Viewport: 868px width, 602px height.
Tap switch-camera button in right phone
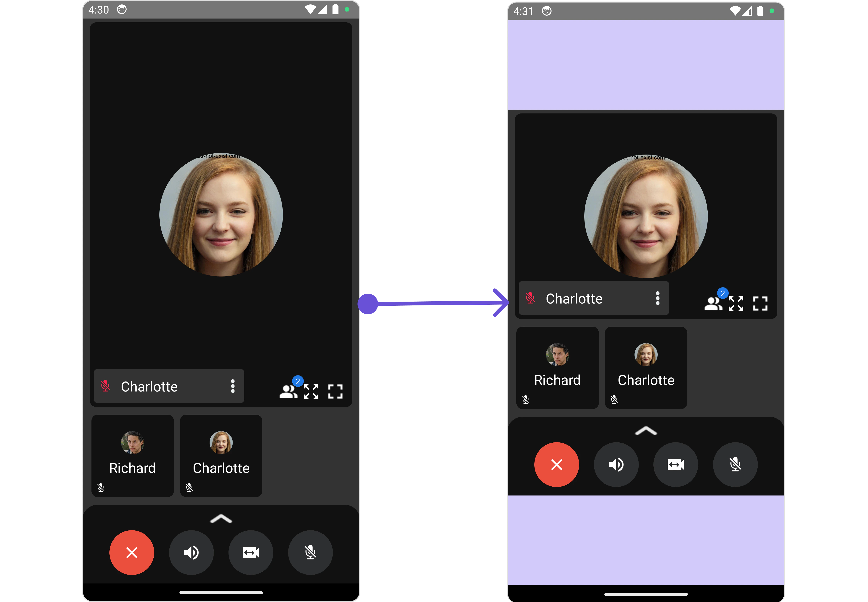pyautogui.click(x=676, y=465)
